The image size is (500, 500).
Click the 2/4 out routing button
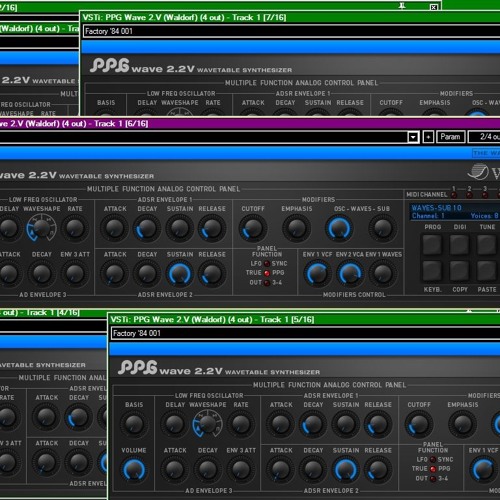tap(484, 137)
